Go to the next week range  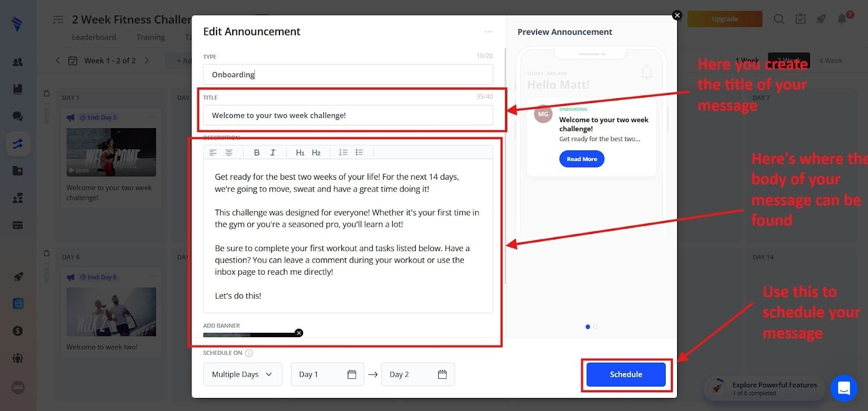point(146,60)
